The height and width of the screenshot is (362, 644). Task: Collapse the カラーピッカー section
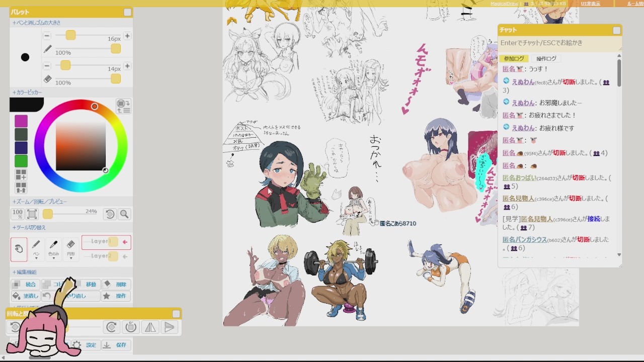click(27, 93)
